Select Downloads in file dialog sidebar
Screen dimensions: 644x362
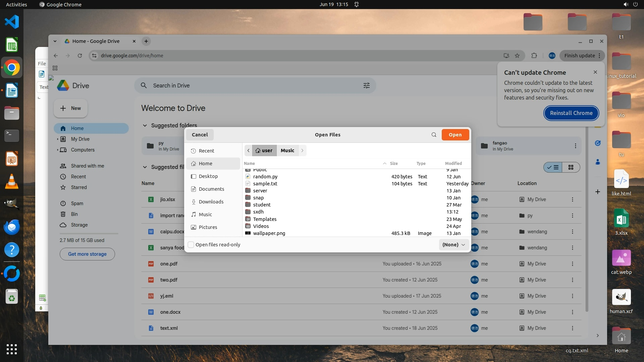coord(211,202)
